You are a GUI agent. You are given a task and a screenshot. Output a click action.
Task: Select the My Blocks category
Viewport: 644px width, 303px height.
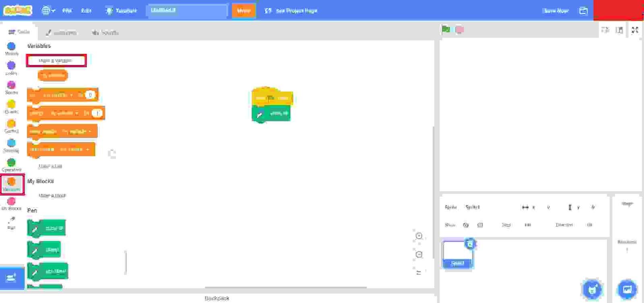(x=11, y=204)
